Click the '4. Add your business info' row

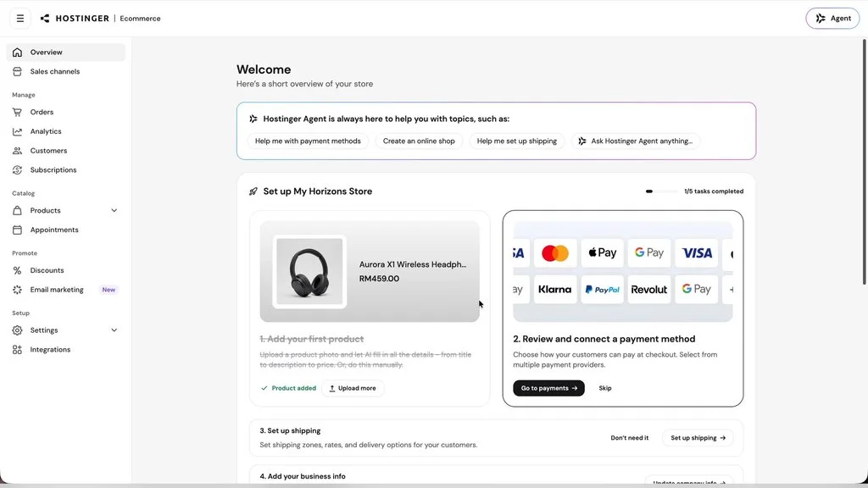[496, 476]
